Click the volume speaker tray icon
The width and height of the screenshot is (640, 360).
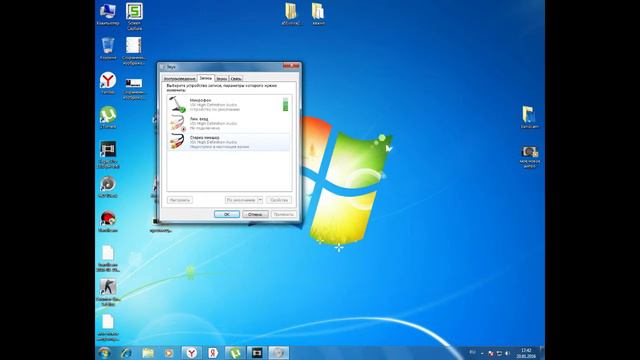[507, 353]
